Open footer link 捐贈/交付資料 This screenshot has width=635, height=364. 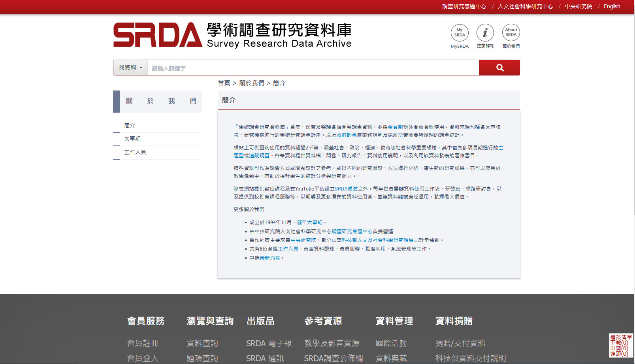point(460,343)
